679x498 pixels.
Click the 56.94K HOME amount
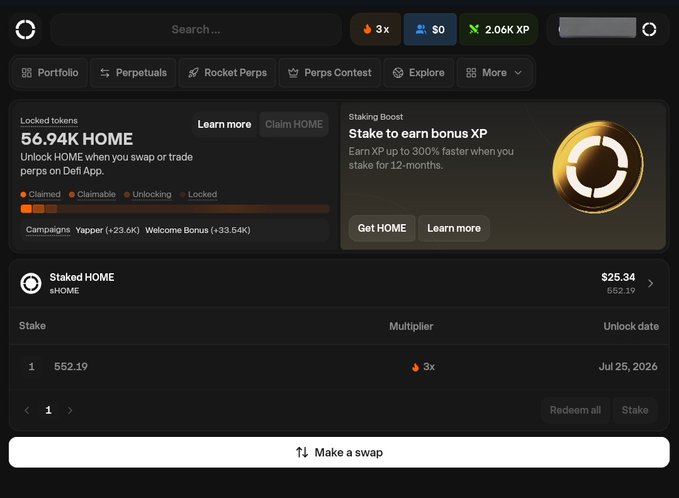point(77,139)
